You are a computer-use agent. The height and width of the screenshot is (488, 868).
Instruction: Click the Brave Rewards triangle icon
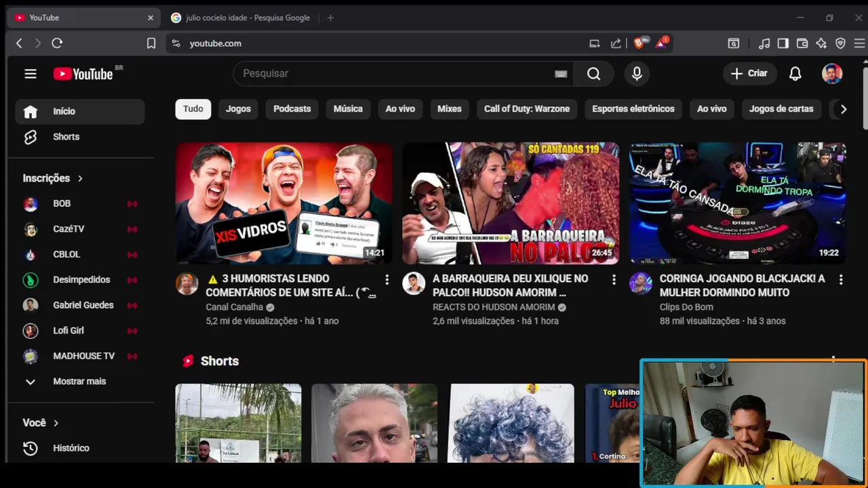pos(661,43)
